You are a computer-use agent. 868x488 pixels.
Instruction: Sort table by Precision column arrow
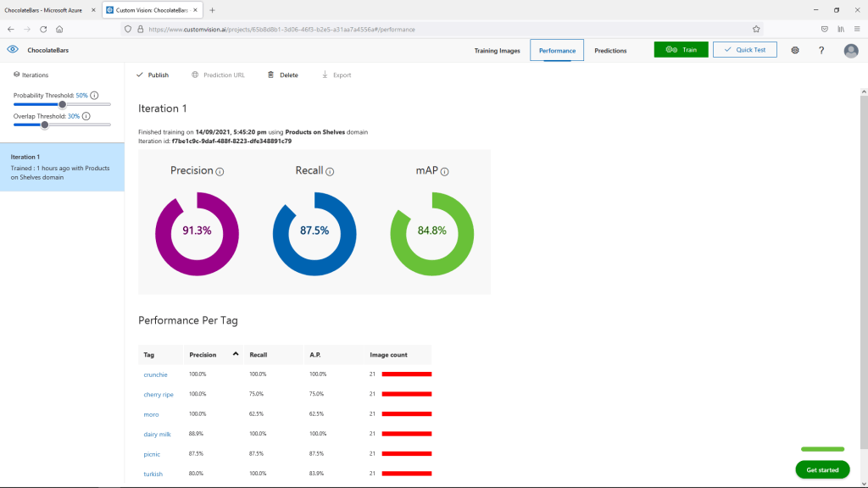click(x=236, y=354)
